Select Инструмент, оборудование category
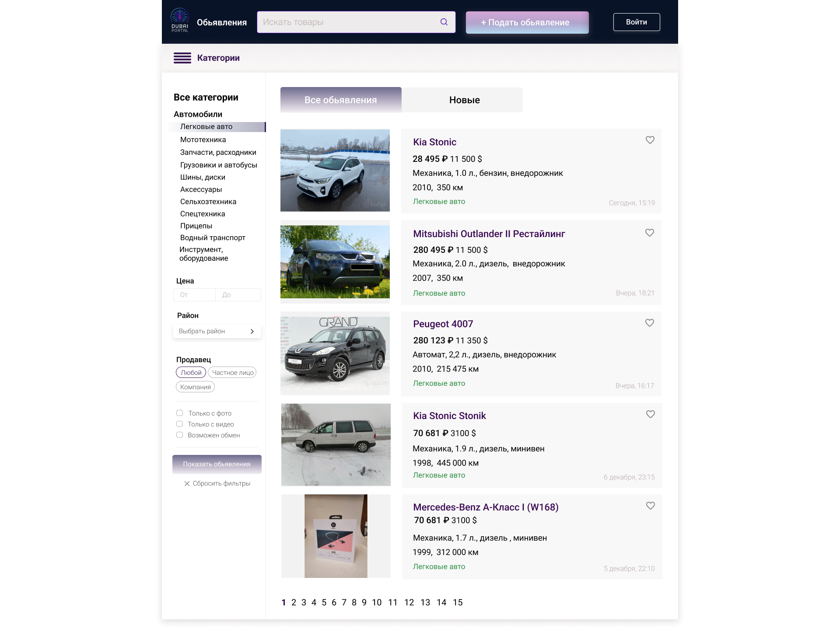This screenshot has width=840, height=629. tap(204, 254)
